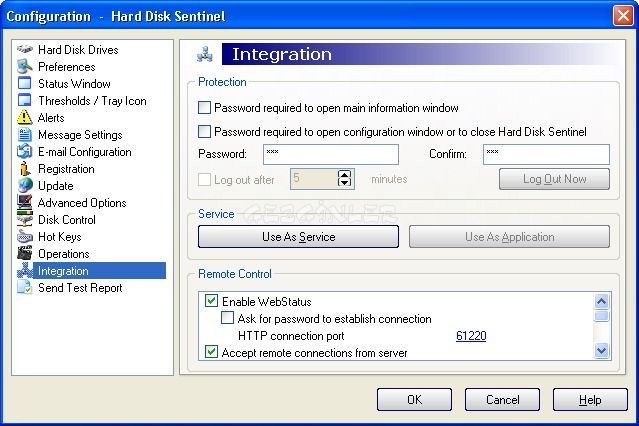Image resolution: width=639 pixels, height=426 pixels.
Task: Click the E-mail Configuration envelope icon
Action: click(24, 152)
